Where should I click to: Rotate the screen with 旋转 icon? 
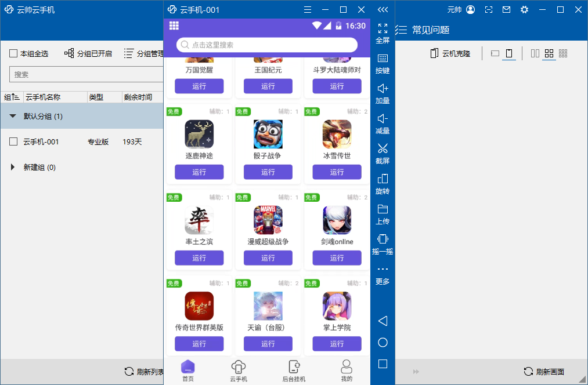click(x=383, y=179)
